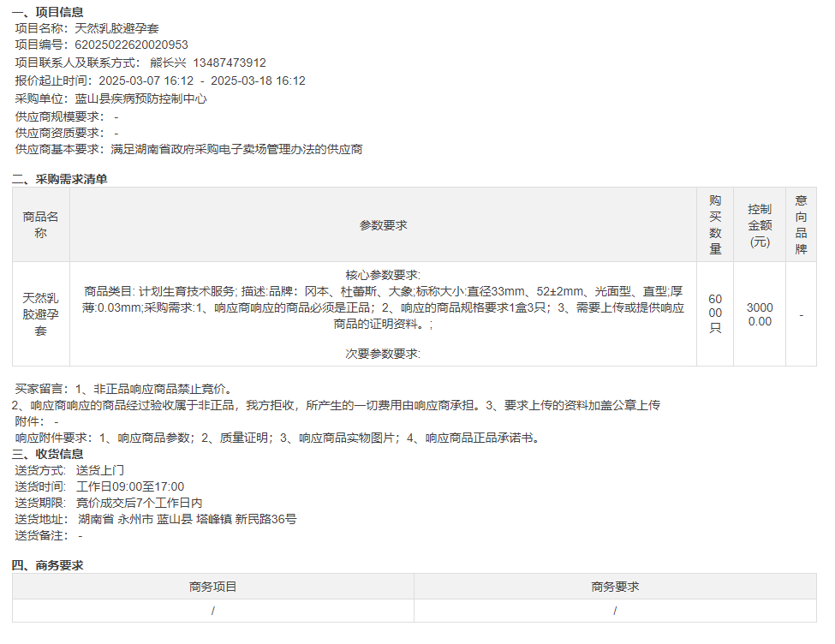Click the contact phone number 13487473912
This screenshot has height=644, width=835.
tap(230, 63)
